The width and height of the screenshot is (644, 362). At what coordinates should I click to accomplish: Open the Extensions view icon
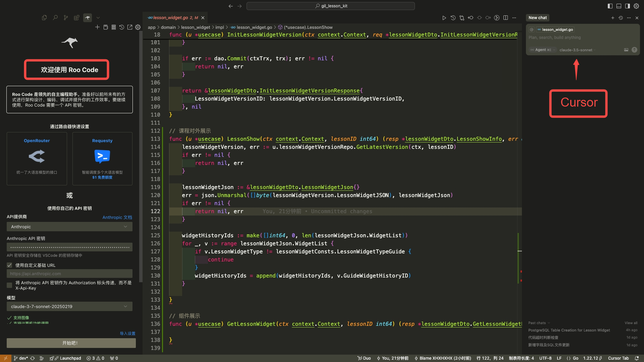tap(76, 18)
